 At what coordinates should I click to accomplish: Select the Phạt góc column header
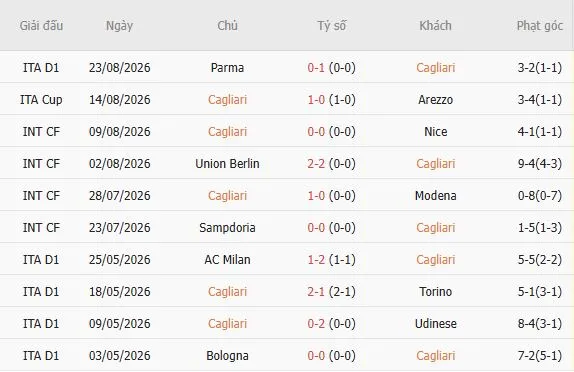tap(540, 26)
